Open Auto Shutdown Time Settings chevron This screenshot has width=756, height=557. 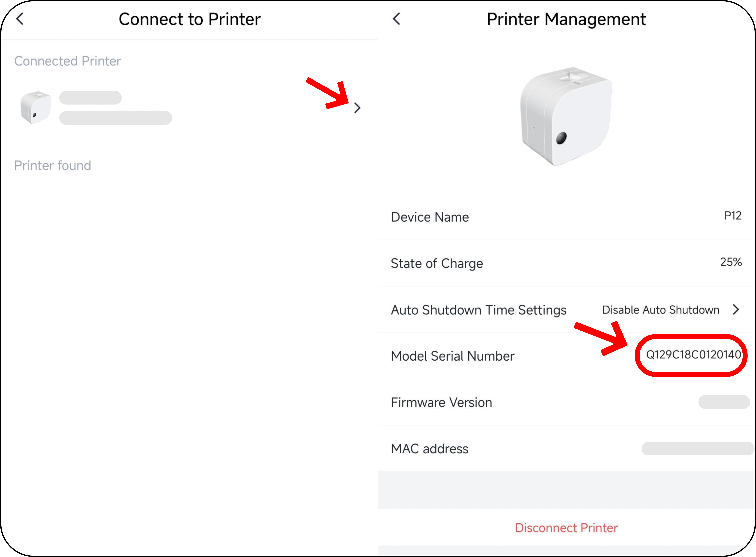(x=736, y=309)
